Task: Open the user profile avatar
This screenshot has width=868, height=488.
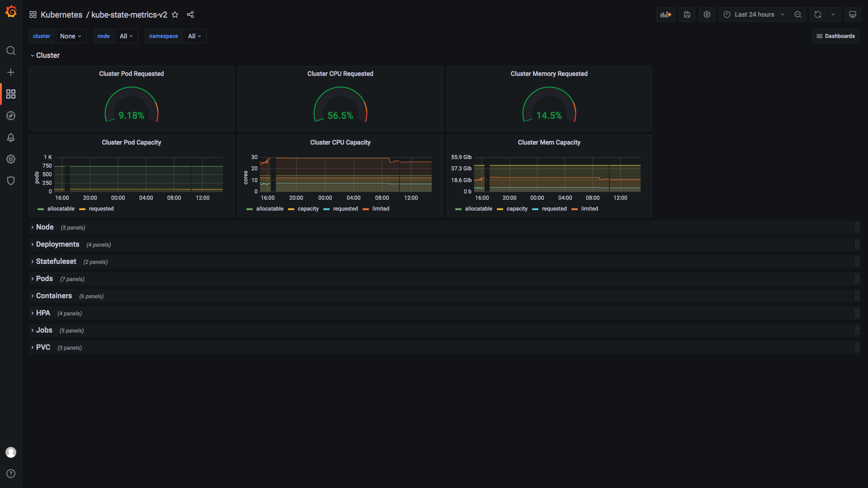Action: (11, 452)
